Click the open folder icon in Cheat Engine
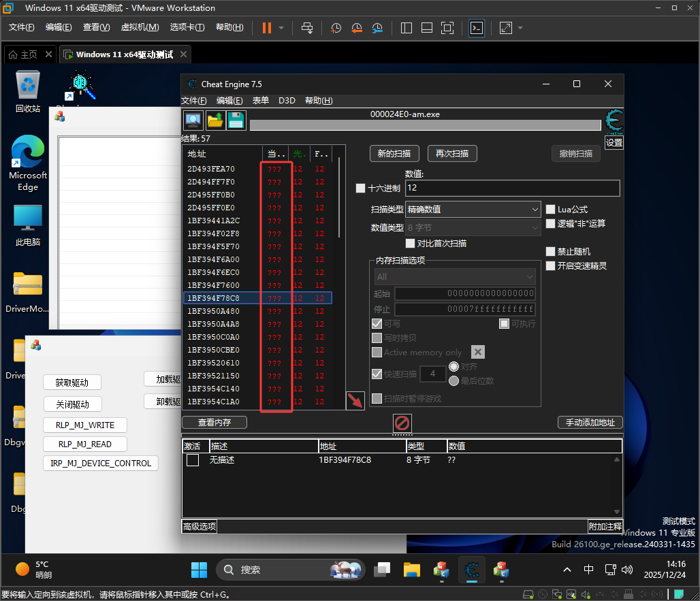 [214, 120]
